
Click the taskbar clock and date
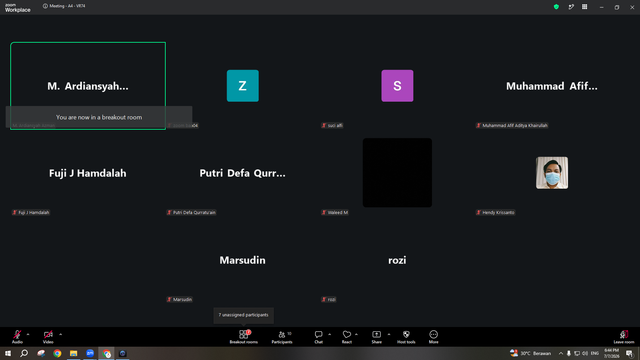pyautogui.click(x=611, y=353)
